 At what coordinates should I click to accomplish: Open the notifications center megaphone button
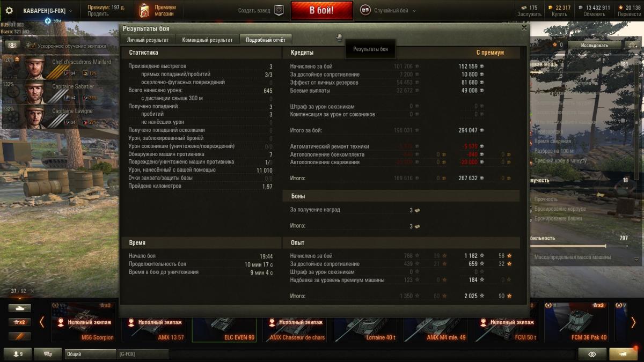click(x=623, y=354)
